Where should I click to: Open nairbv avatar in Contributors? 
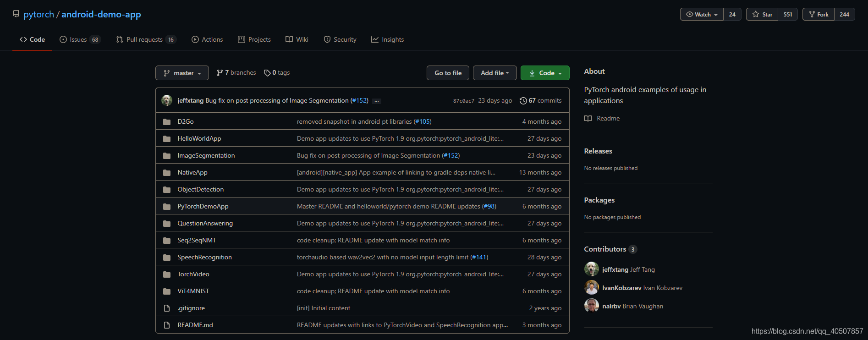tap(591, 306)
